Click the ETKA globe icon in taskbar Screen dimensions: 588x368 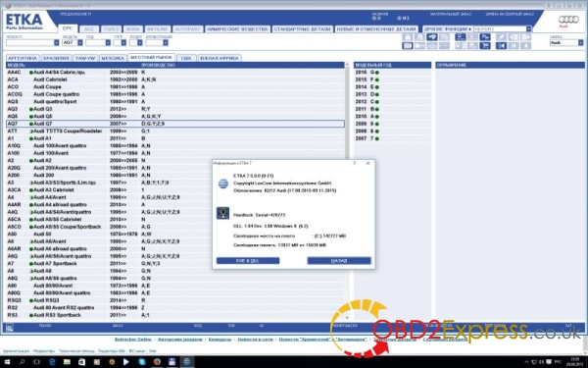(186, 362)
